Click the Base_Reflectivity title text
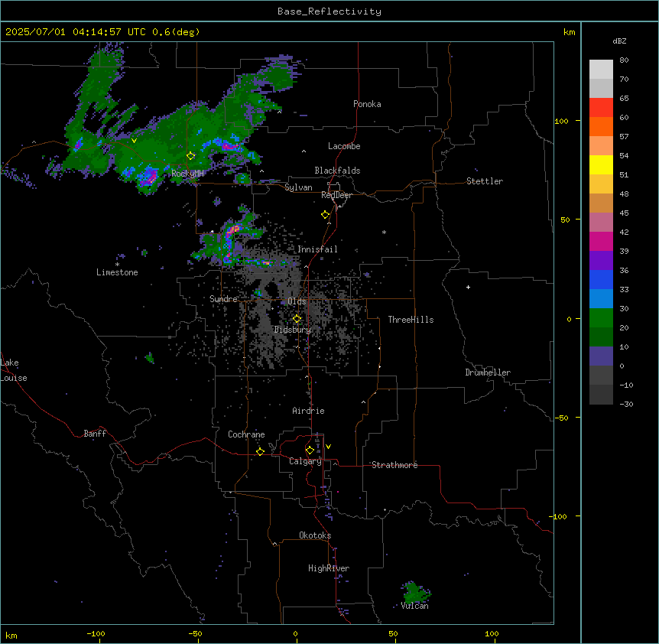659x644 pixels. pos(329,11)
